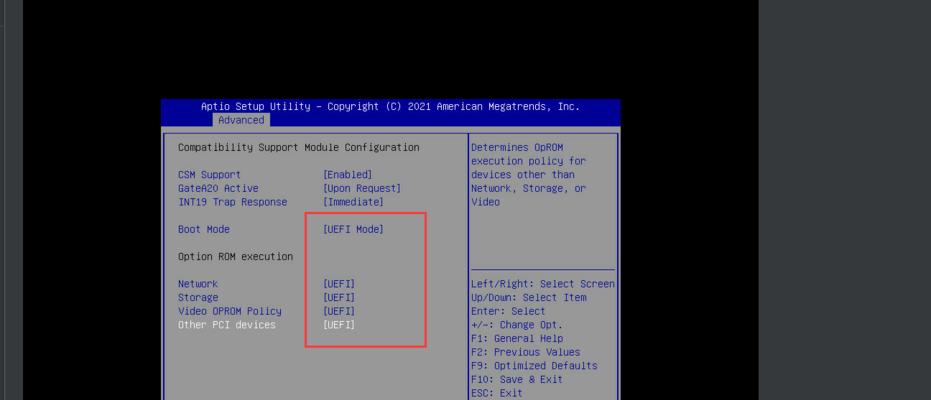Screen dimensions: 931x400
Task: Select the Other PCI devices label
Action: tap(227, 325)
